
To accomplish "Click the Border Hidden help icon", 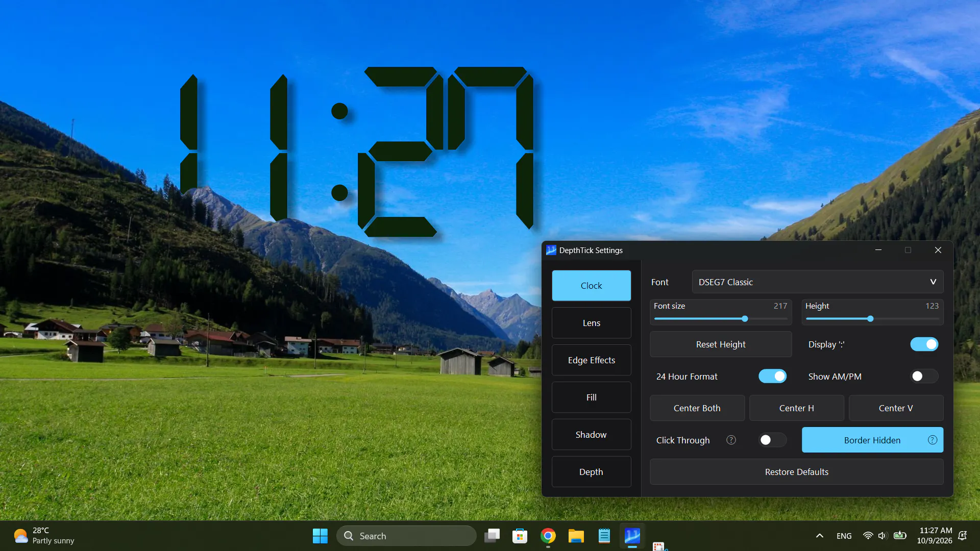I will point(933,440).
